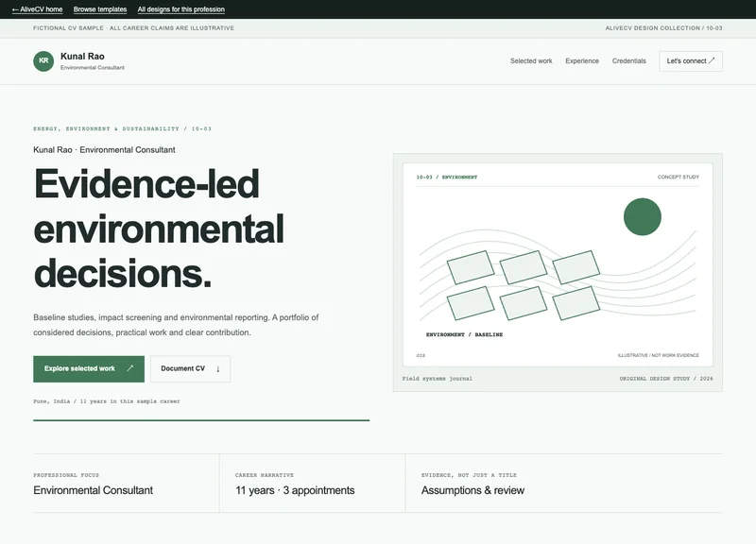This screenshot has height=544, width=756.
Task: Click 'Environmental Consultant' under Professional Focus
Action: tap(93, 490)
